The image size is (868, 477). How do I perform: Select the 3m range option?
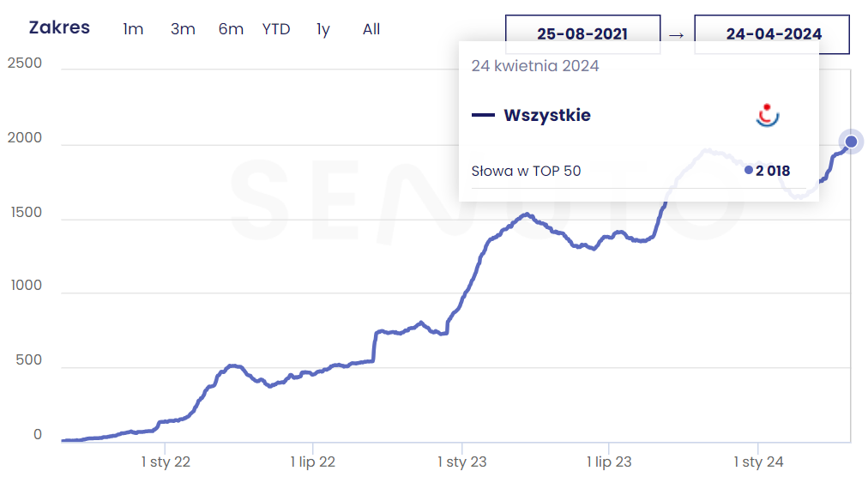click(x=183, y=29)
